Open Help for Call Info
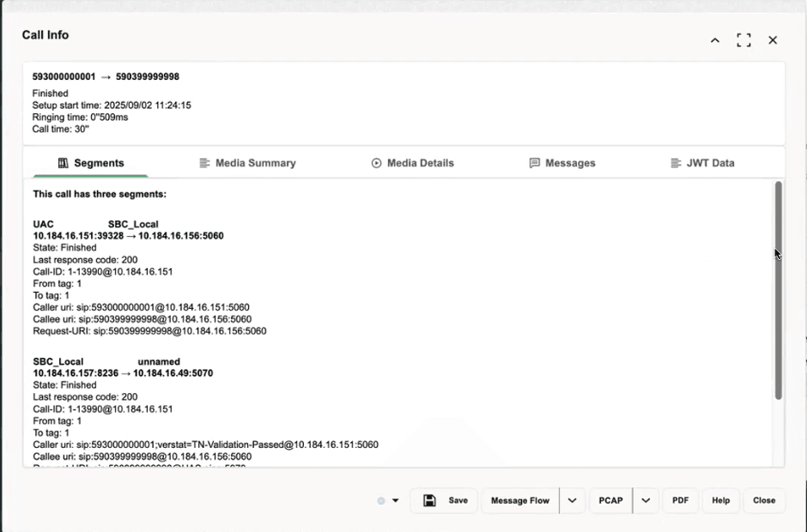The width and height of the screenshot is (807, 532). (x=720, y=500)
